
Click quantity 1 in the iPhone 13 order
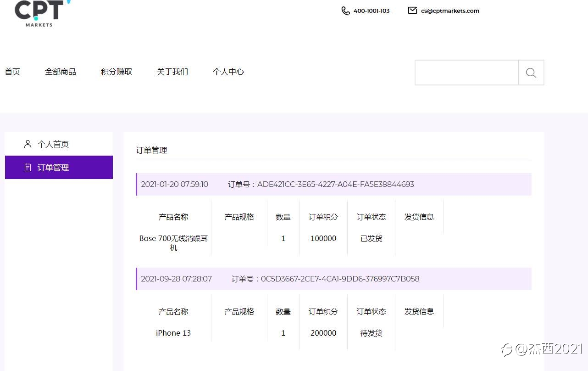283,333
